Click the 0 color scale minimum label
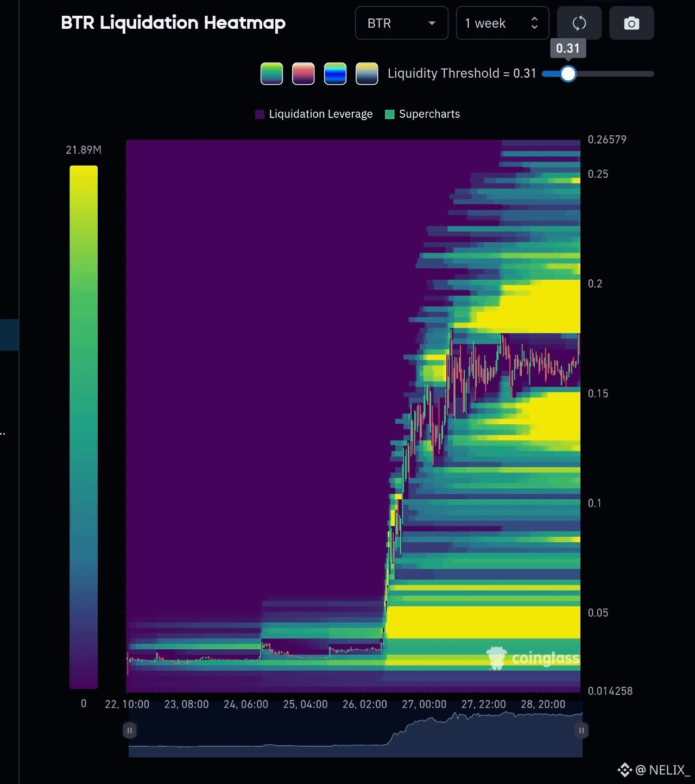The height and width of the screenshot is (784, 695). [84, 704]
